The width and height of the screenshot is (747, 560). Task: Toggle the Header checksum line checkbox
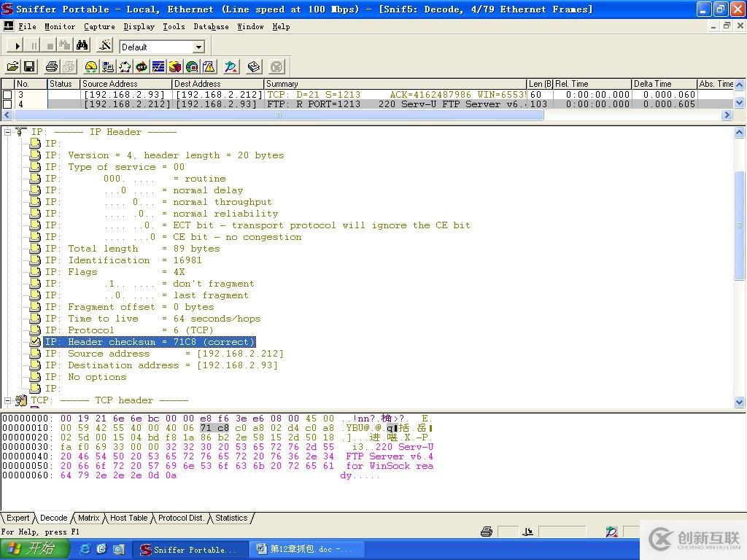point(35,342)
